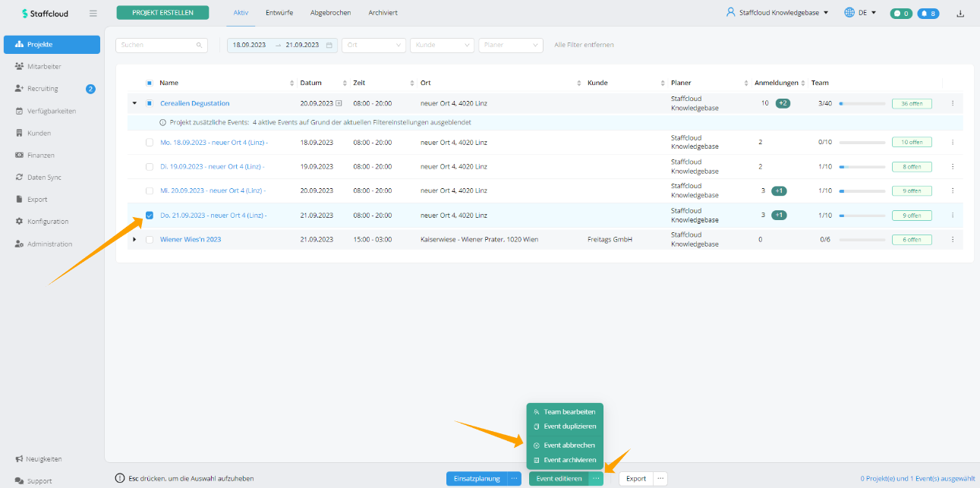This screenshot has height=488, width=980.
Task: Click search magnifier icon in Suchen field
Action: tap(200, 45)
